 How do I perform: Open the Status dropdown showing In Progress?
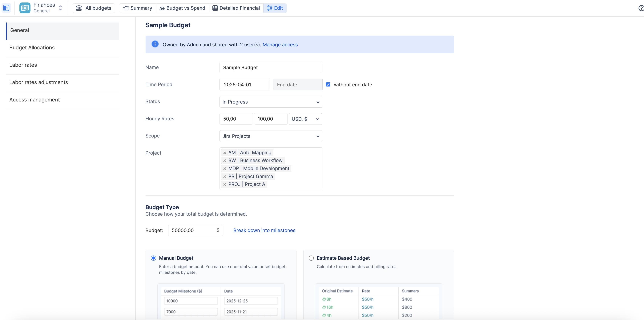(x=271, y=102)
